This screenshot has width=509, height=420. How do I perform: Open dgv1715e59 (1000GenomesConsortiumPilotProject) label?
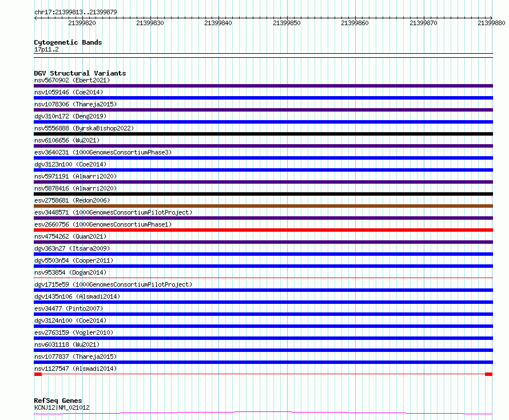pos(113,284)
